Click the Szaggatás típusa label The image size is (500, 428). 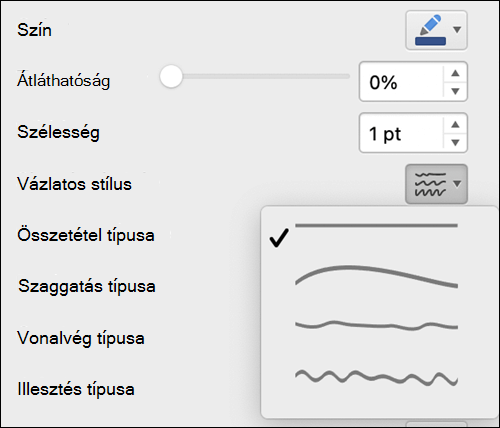point(87,286)
